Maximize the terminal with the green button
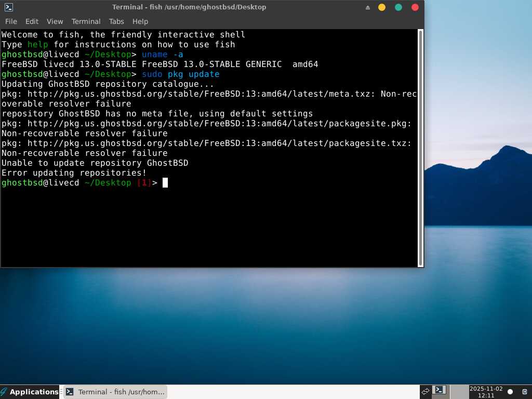 398,7
